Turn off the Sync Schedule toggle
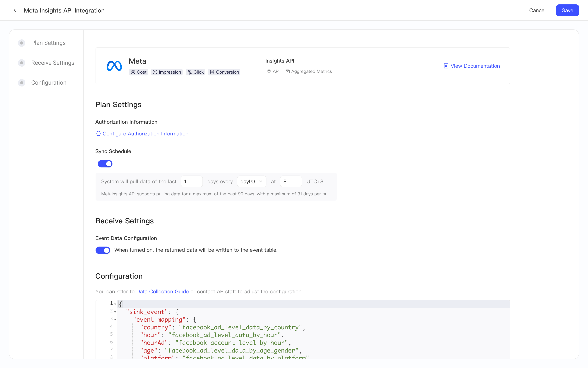This screenshot has height=368, width=588. [x=105, y=164]
